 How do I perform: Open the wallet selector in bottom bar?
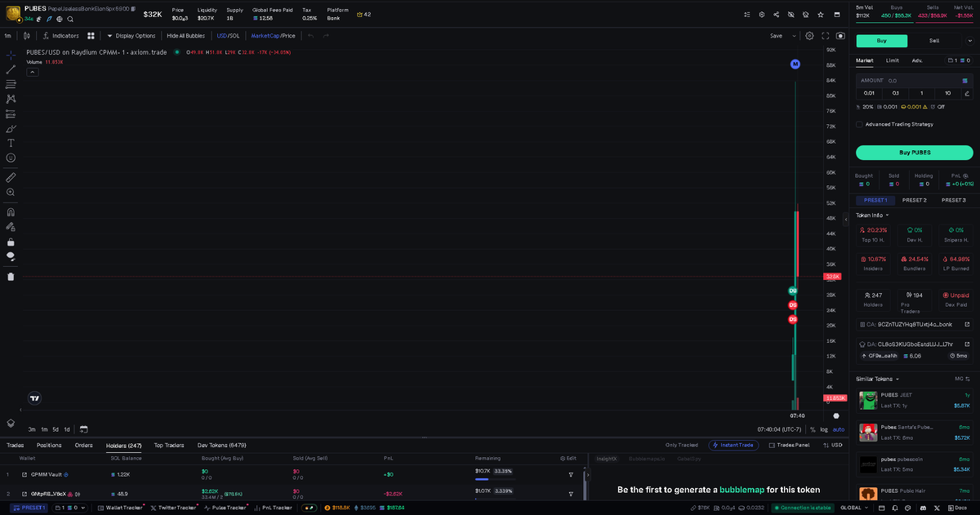(x=69, y=508)
